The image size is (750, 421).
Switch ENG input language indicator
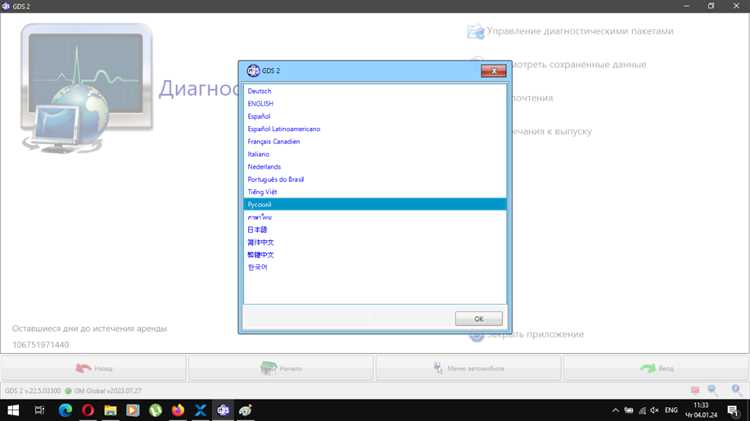(x=671, y=410)
